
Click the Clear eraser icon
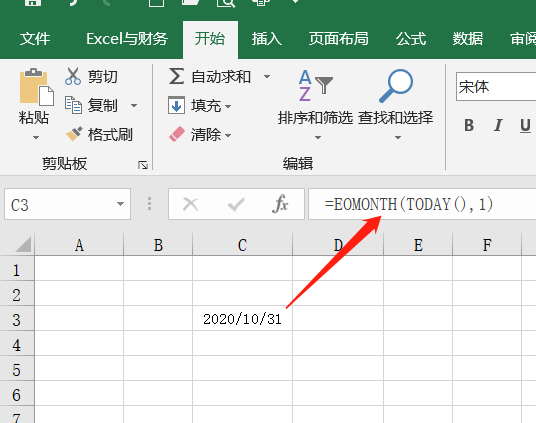coord(177,134)
